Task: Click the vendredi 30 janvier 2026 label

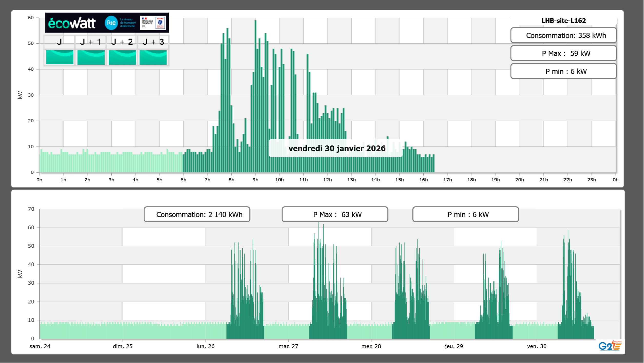Action: [x=336, y=148]
